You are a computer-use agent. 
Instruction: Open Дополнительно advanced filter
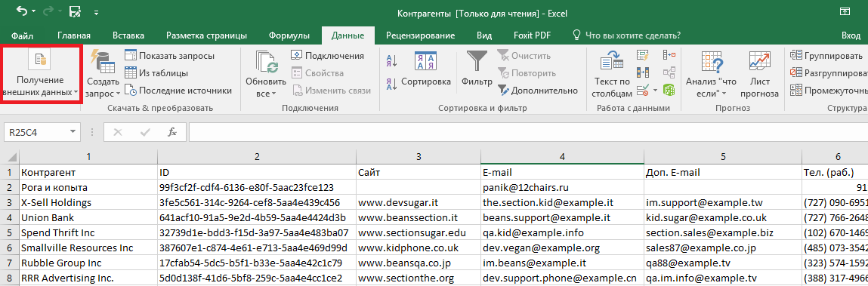coord(538,90)
